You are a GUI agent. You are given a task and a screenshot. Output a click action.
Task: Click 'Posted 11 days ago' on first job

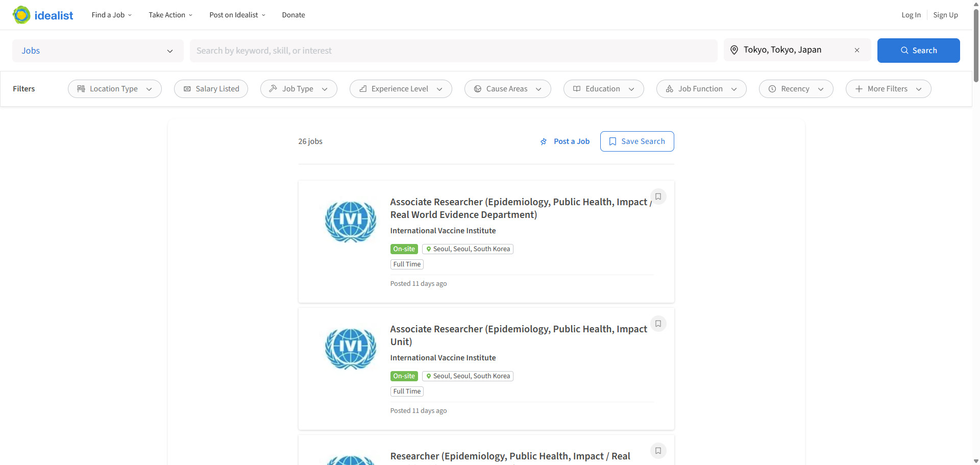[x=419, y=284]
